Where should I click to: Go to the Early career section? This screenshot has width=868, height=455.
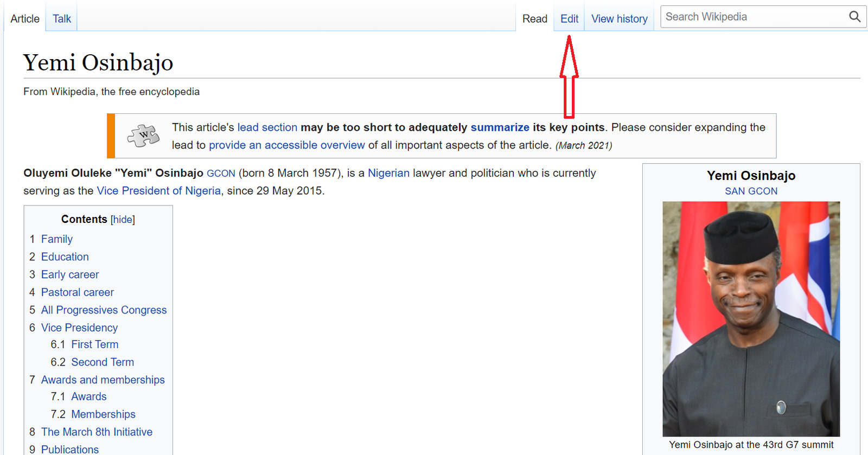[70, 275]
